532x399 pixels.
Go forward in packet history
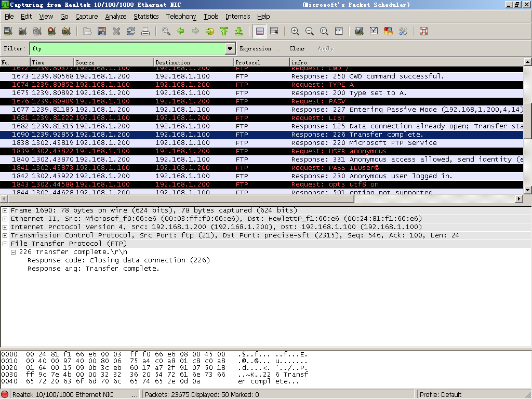(195, 31)
